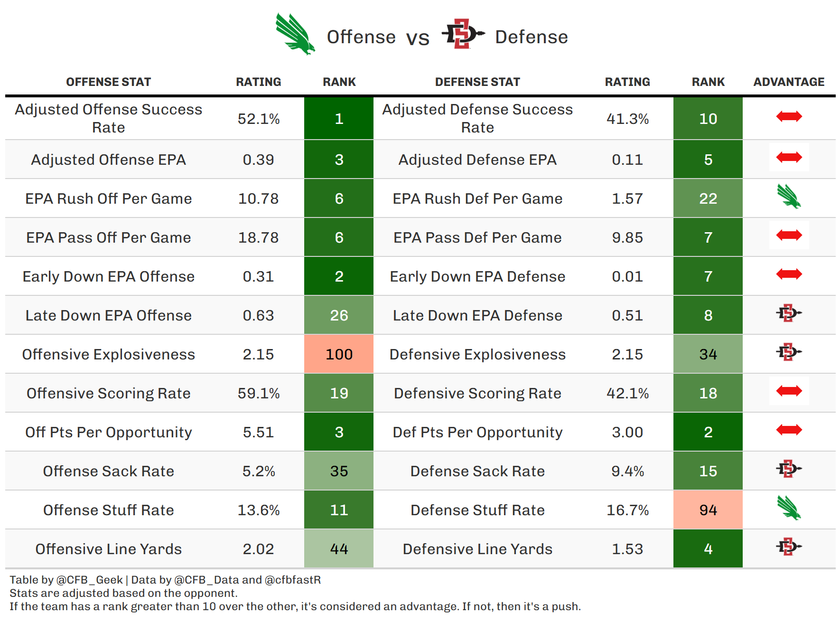Click the OFFENSE STAT column header

(x=108, y=82)
